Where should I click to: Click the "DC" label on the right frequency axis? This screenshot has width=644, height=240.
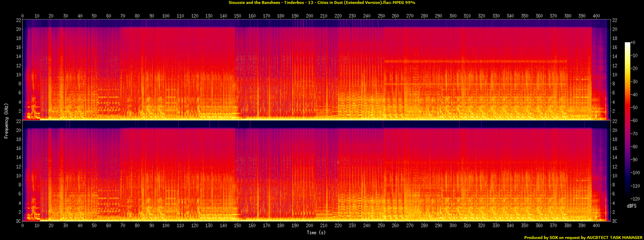pos(615,221)
